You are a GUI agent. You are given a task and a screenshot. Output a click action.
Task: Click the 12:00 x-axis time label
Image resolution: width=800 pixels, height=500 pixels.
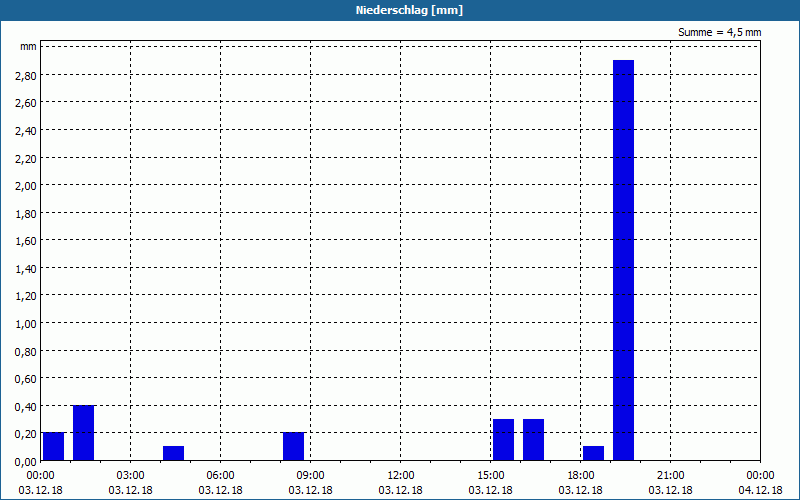pyautogui.click(x=401, y=476)
